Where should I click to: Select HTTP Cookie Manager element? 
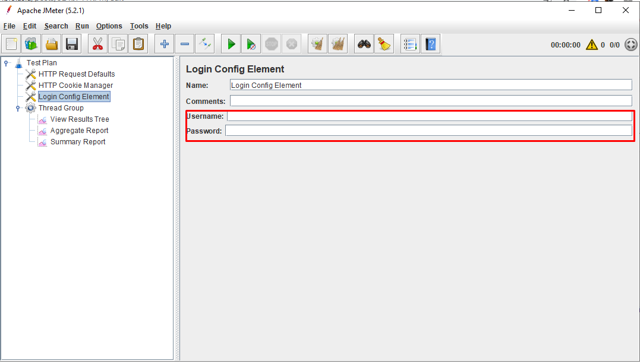pos(75,86)
